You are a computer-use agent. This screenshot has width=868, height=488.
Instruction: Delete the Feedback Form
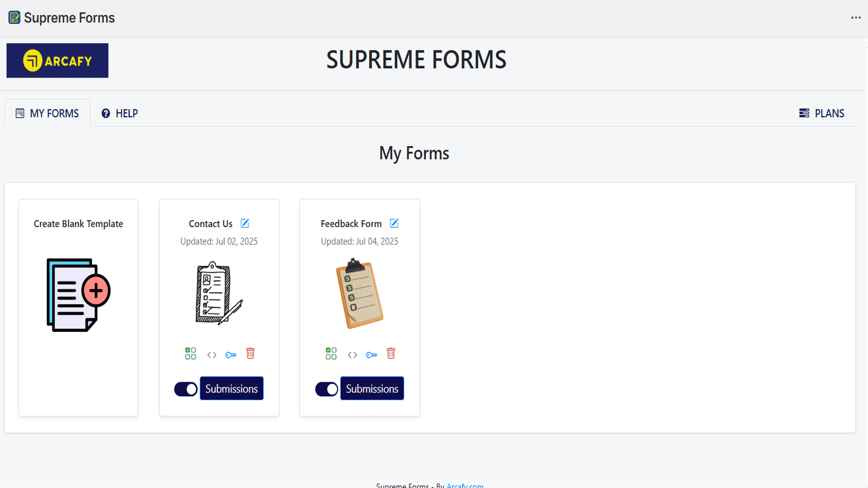click(391, 353)
